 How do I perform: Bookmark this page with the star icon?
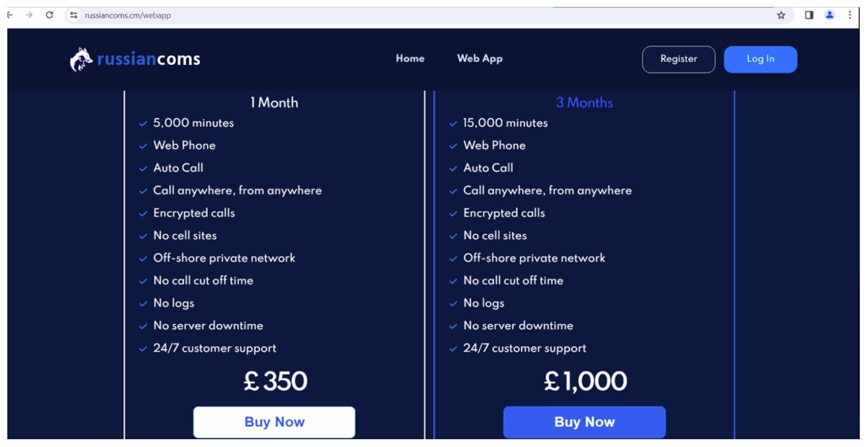pyautogui.click(x=781, y=15)
